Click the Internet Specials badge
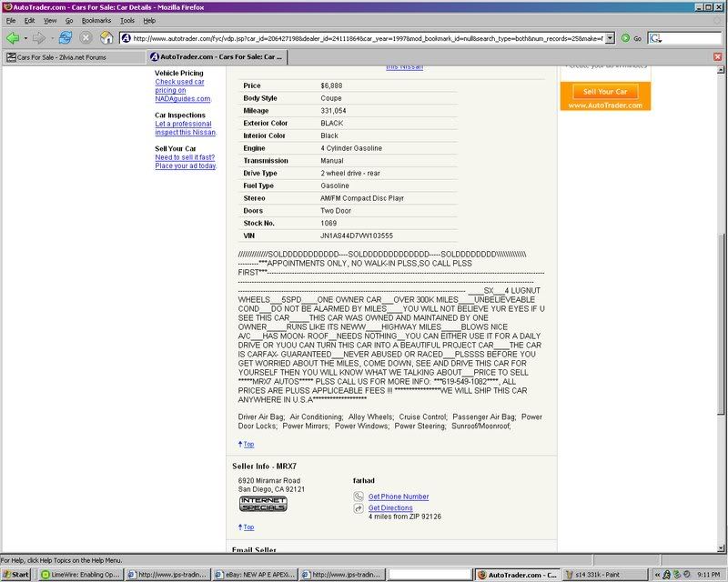 263,504
